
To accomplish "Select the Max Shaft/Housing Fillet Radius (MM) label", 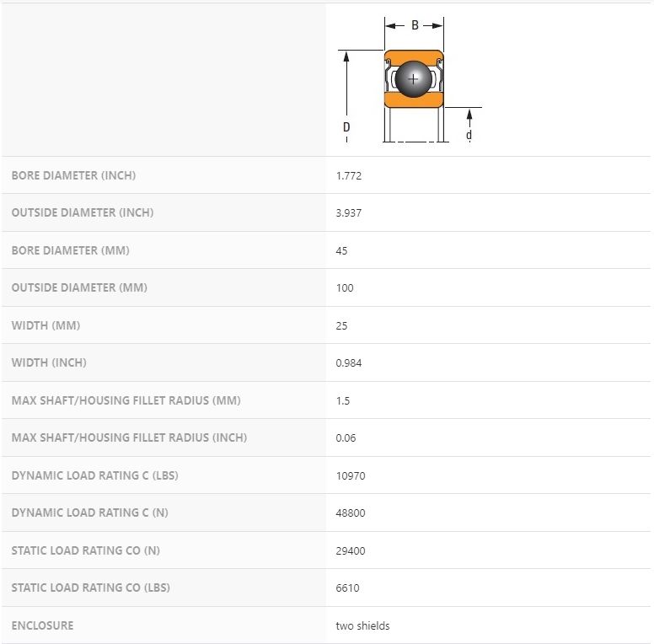I will 126,400.
